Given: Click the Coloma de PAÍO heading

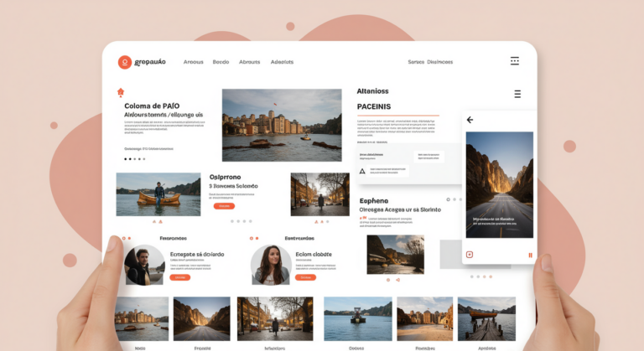Looking at the screenshot, I should click(152, 106).
